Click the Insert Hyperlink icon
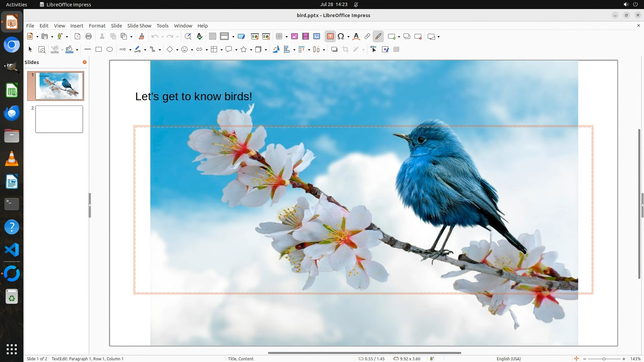 367,37
